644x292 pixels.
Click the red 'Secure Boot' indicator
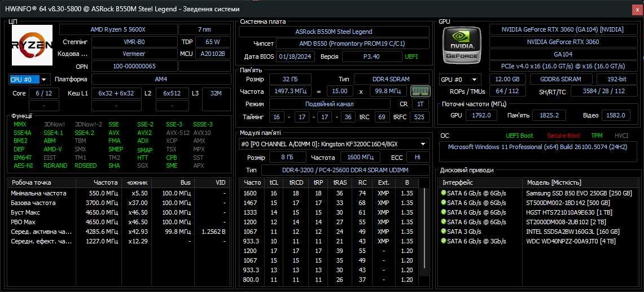[563, 136]
